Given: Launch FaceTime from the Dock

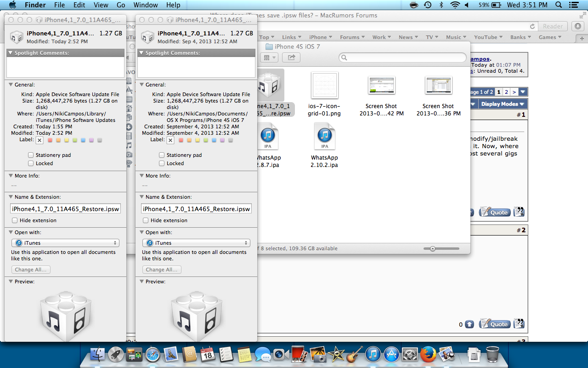Looking at the screenshot, I should pyautogui.click(x=280, y=355).
